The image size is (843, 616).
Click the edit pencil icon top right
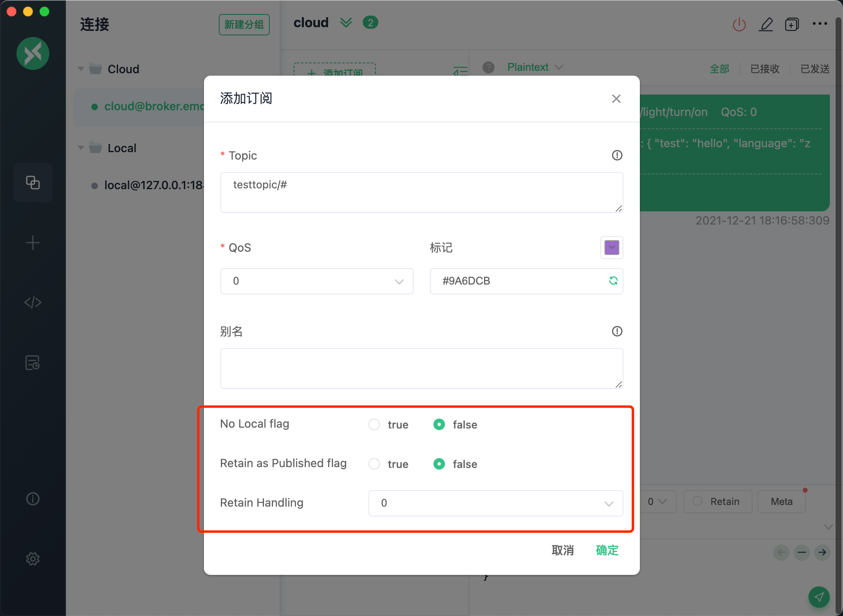[765, 25]
